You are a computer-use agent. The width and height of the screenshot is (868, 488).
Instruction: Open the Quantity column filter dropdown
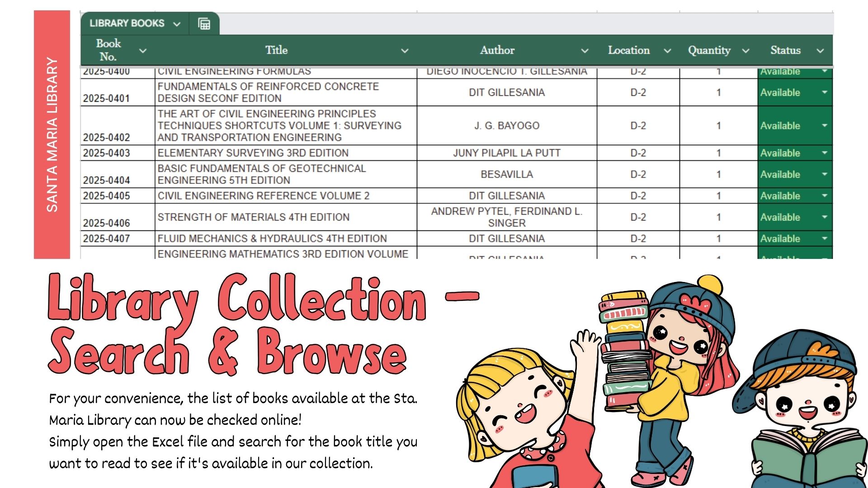(x=745, y=51)
